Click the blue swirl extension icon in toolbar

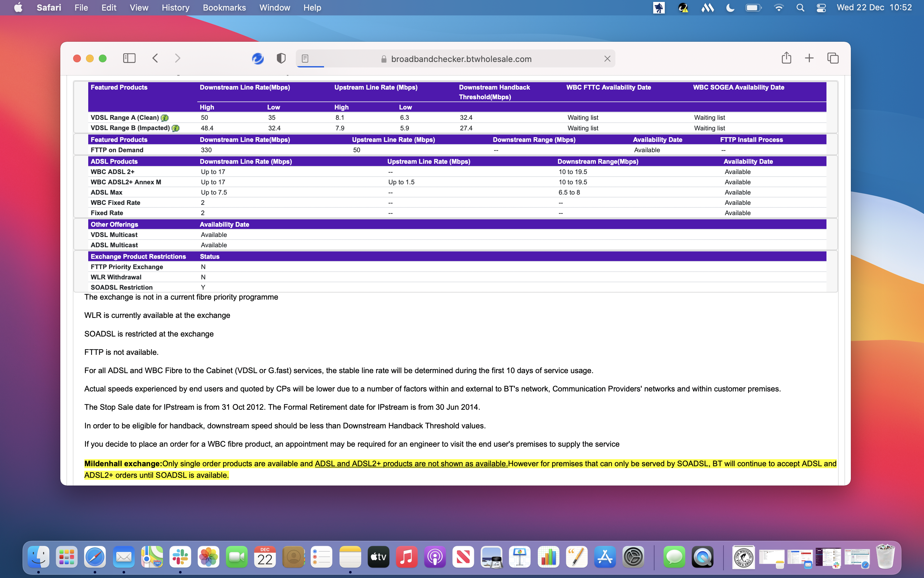(x=258, y=58)
